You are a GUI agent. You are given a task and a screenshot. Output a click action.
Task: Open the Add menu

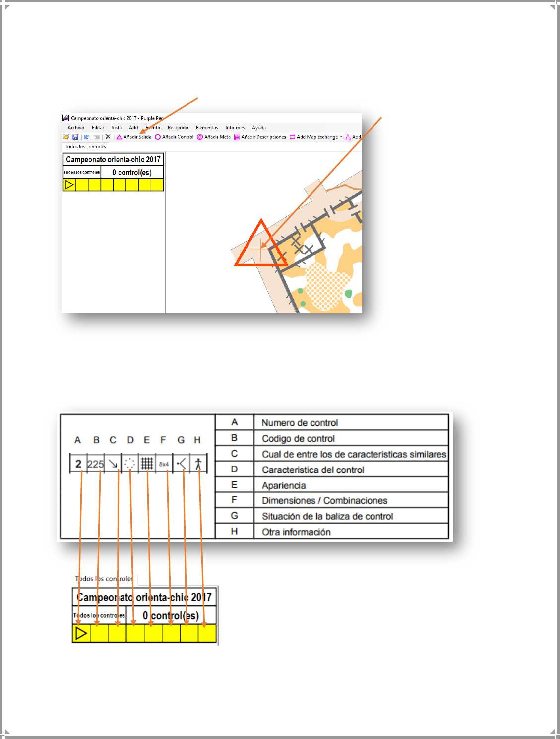133,128
